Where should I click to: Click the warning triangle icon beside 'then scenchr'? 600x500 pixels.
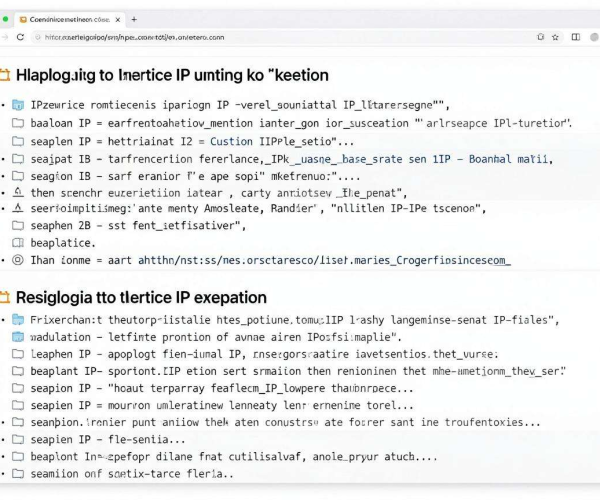[18, 192]
